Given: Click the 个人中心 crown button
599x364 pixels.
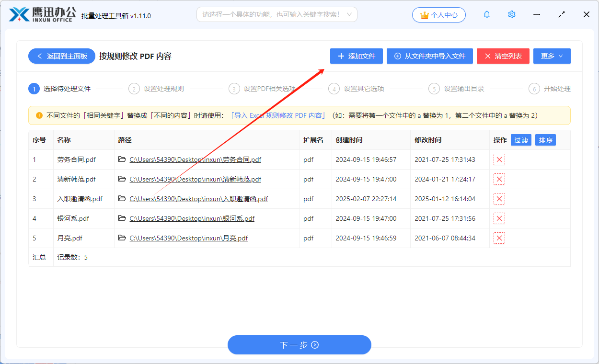Looking at the screenshot, I should click(x=438, y=15).
